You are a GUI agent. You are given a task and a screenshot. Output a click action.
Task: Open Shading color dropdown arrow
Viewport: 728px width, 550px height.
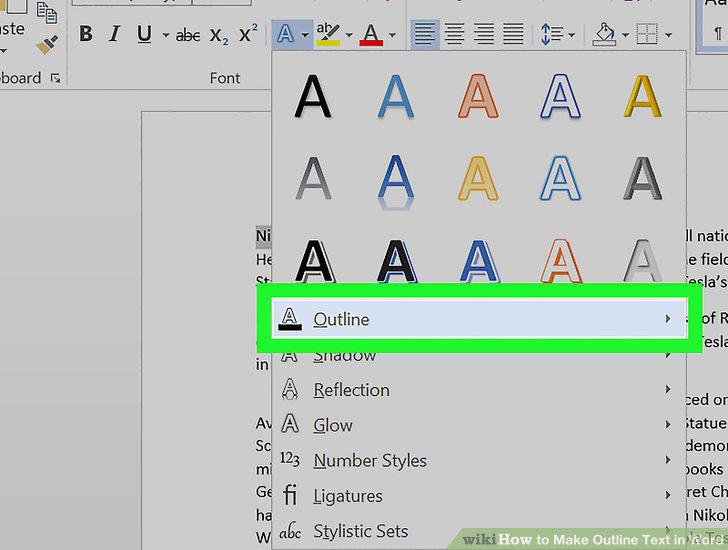625,35
